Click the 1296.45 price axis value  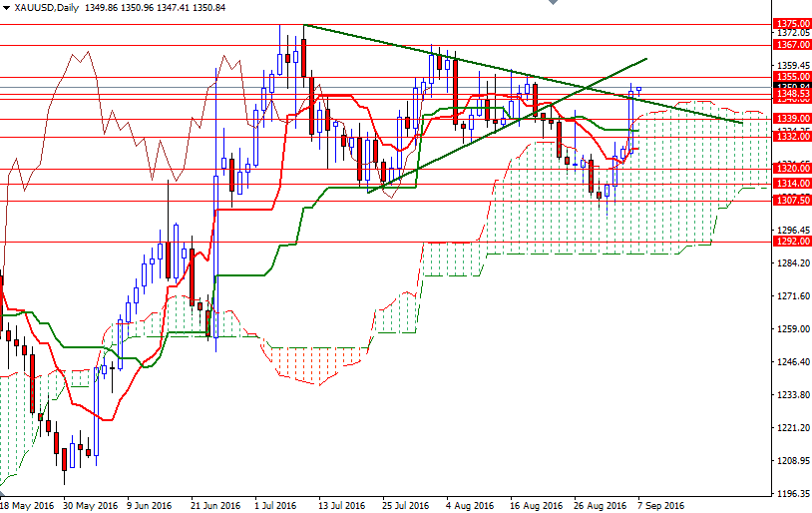793,231
